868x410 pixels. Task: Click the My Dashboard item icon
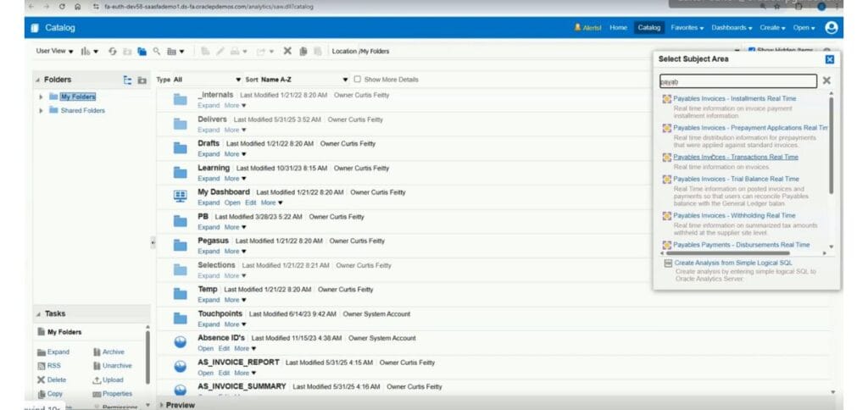[181, 197]
